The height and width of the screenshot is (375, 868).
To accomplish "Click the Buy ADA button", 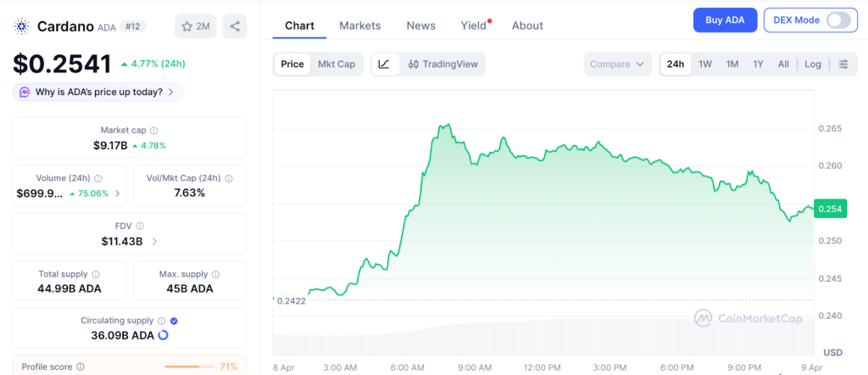I will click(x=724, y=20).
